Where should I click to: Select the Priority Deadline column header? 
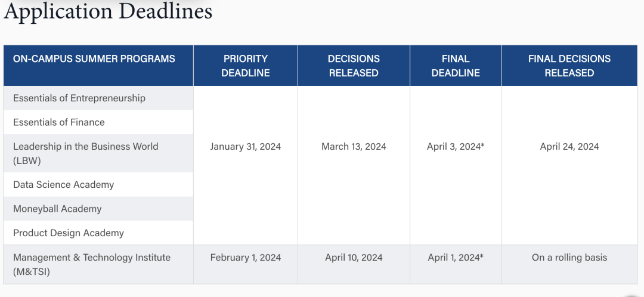(246, 66)
